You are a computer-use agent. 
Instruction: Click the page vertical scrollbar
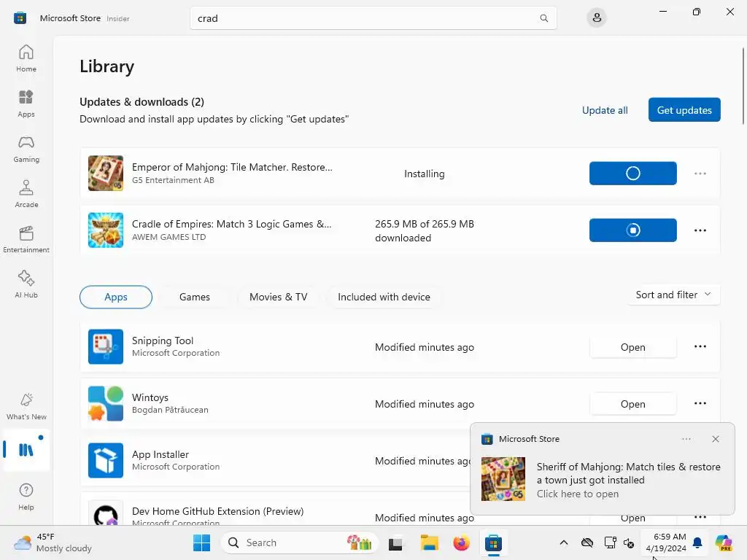743,86
